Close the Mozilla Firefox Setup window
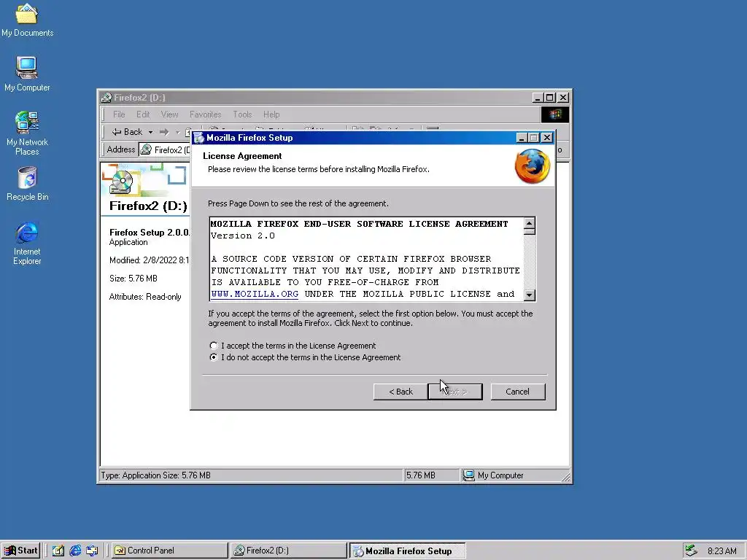Image resolution: width=747 pixels, height=560 pixels. pos(547,138)
